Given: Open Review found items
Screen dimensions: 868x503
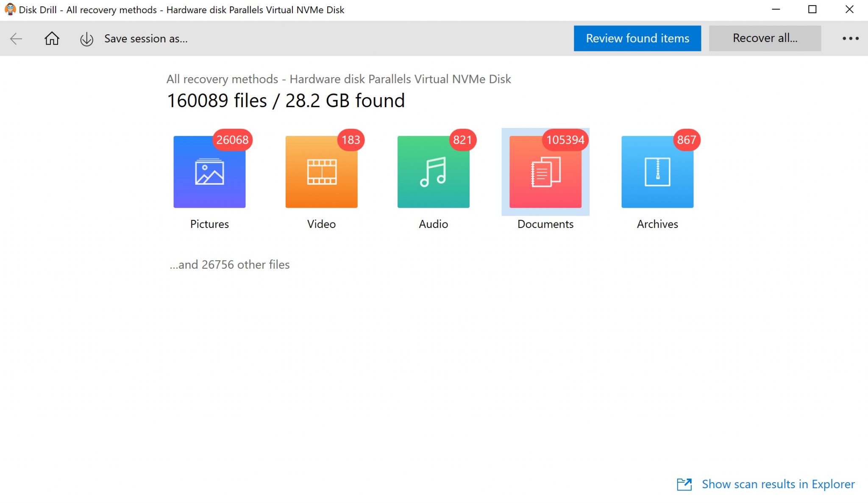Looking at the screenshot, I should click(637, 38).
